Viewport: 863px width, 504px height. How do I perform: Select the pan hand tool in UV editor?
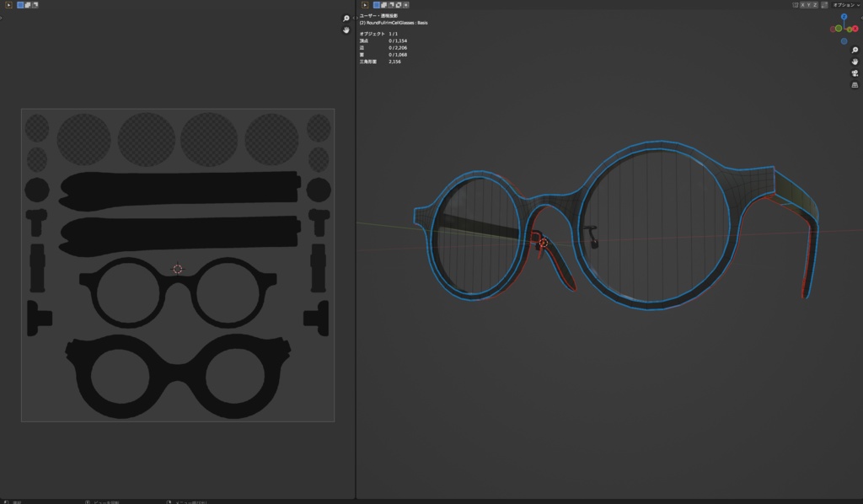click(x=346, y=30)
